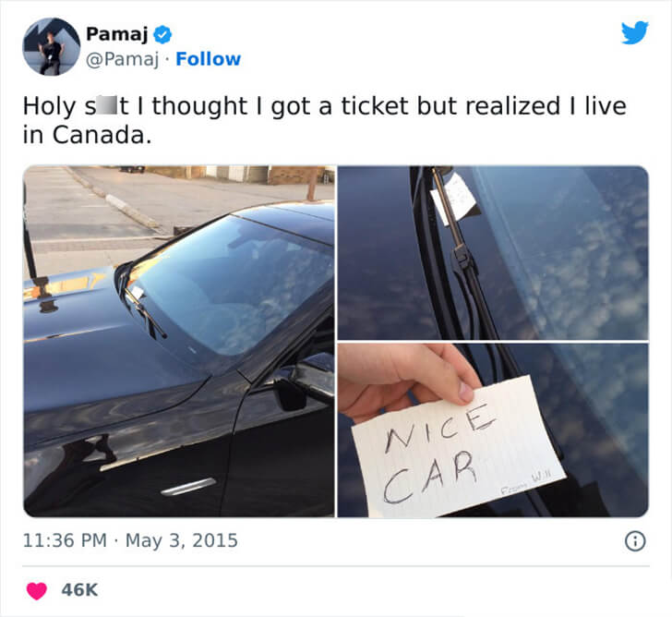The width and height of the screenshot is (672, 617).
Task: Open Pamaj's profile avatar
Action: point(51,46)
